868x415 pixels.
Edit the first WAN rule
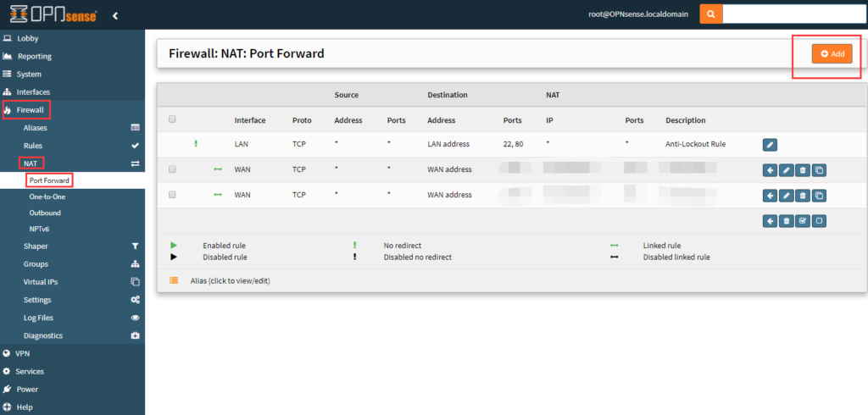[786, 170]
